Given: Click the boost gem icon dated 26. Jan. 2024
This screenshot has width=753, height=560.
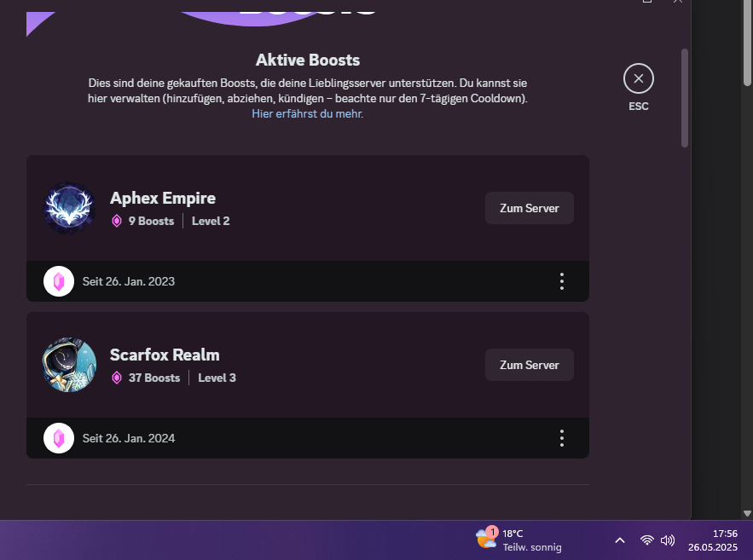Looking at the screenshot, I should (x=59, y=438).
